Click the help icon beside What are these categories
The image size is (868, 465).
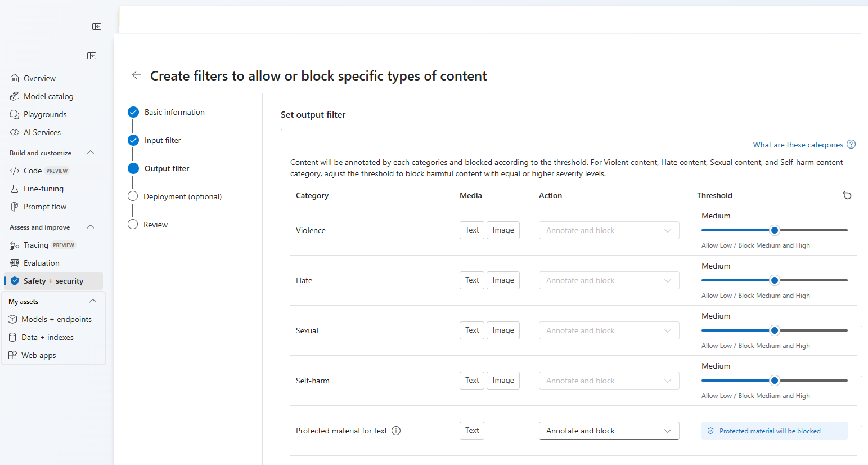[851, 145]
